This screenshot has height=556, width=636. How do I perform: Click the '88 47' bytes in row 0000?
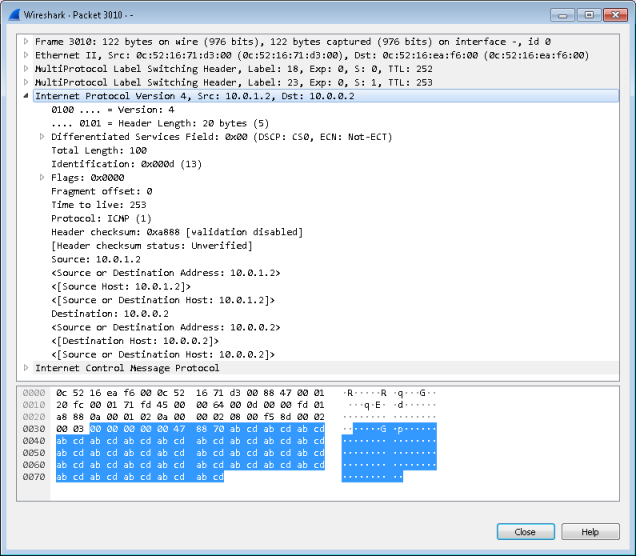point(277,393)
